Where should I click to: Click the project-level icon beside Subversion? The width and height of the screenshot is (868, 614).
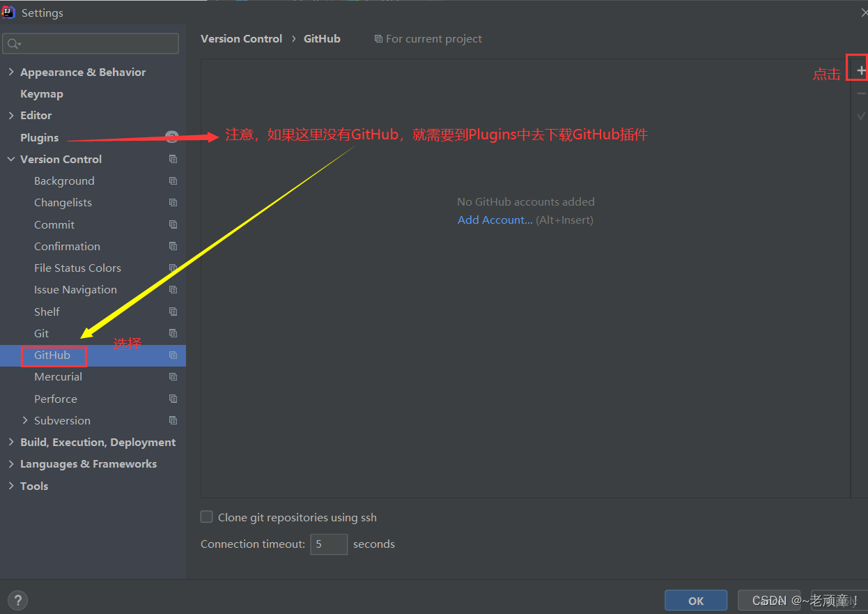(173, 420)
